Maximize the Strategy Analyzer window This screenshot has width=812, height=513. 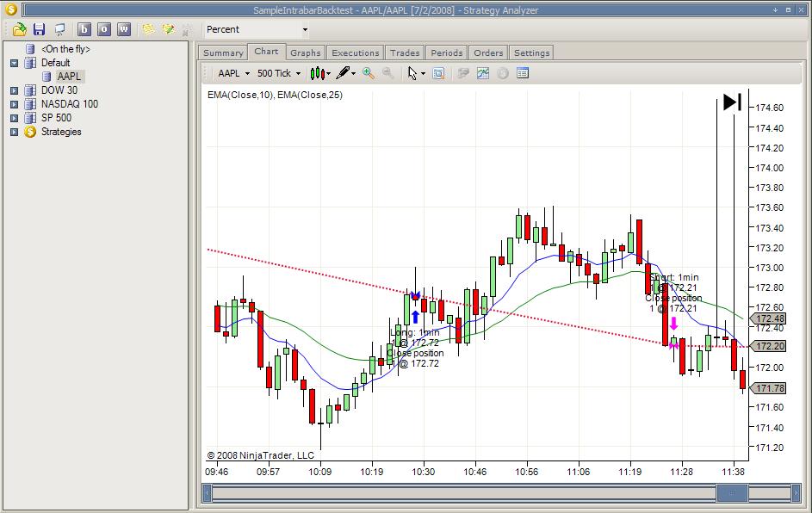point(788,9)
